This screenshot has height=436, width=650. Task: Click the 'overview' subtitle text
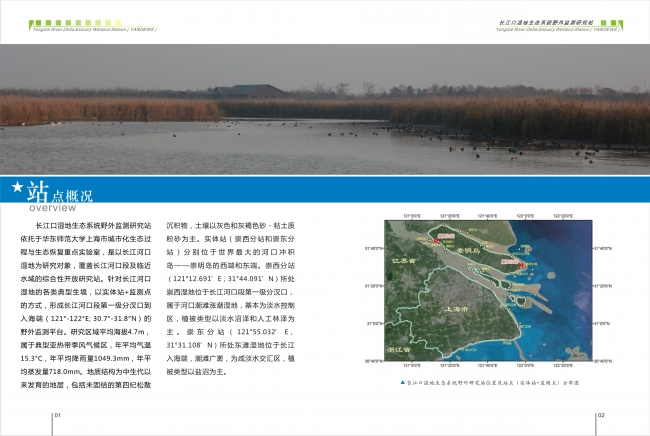[53, 209]
